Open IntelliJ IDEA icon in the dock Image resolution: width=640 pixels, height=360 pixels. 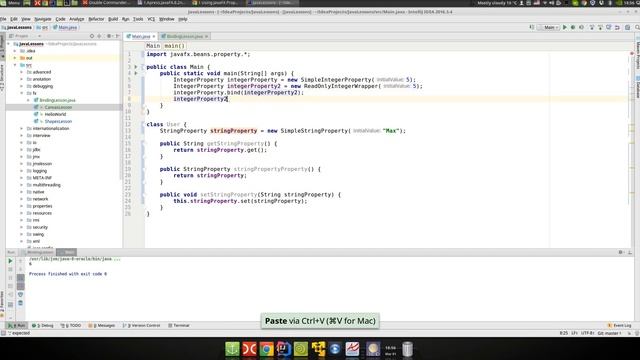[284, 349]
